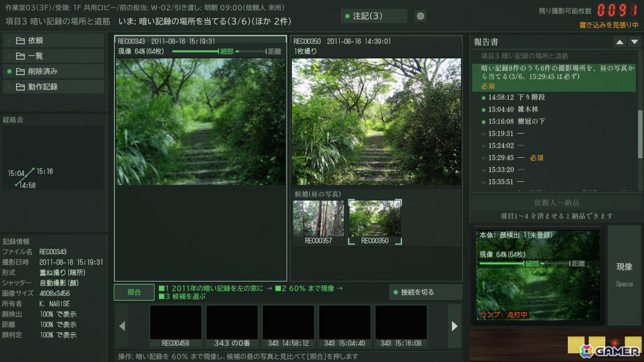Pick the 343 の0番 filmstrip thumbnail
This screenshot has width=644, height=362.
pyautogui.click(x=232, y=326)
